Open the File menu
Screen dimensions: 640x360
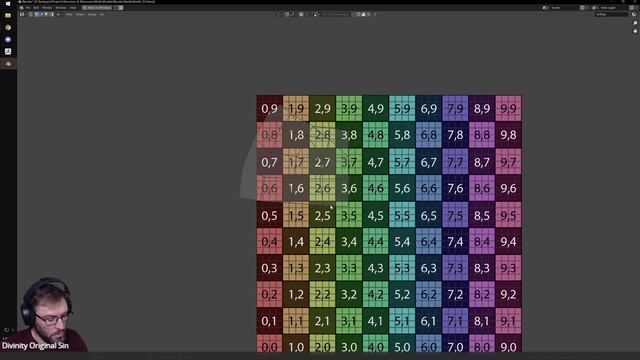coord(28,8)
